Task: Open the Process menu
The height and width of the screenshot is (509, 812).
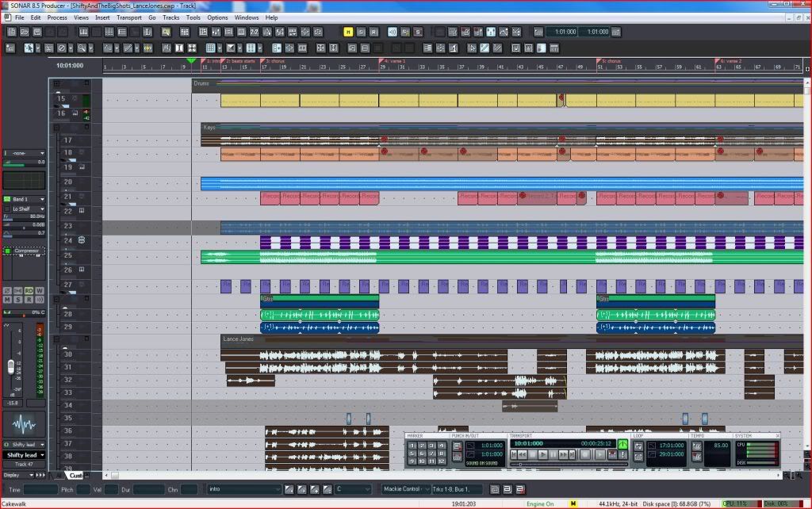Action: point(57,17)
